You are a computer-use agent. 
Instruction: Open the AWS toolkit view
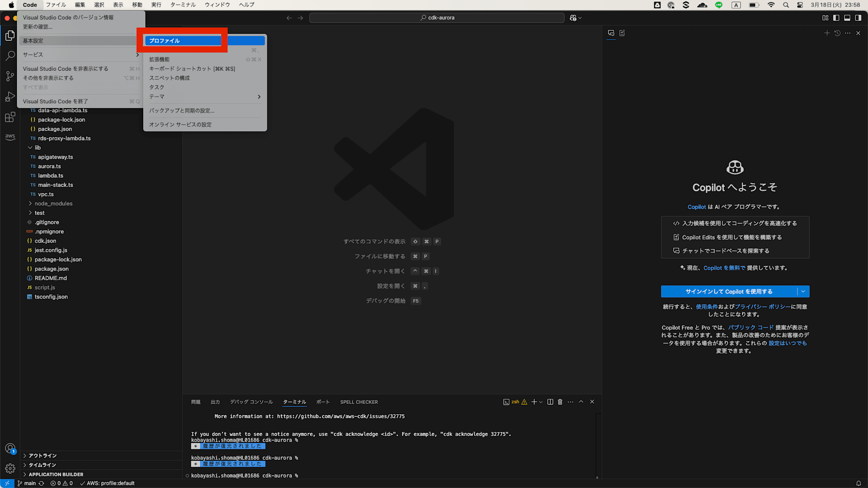(x=10, y=137)
